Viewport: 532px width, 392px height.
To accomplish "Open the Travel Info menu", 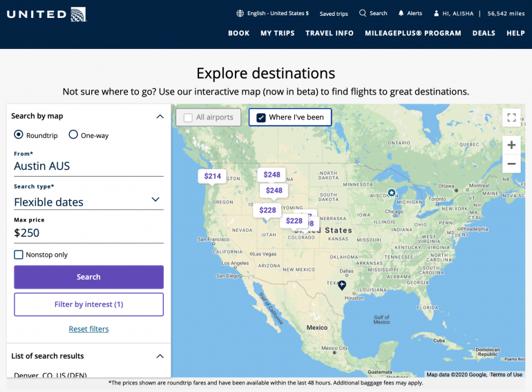I will point(330,33).
